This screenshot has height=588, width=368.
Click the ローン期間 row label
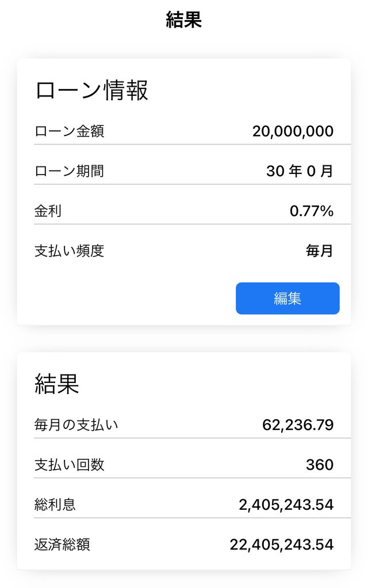(69, 171)
